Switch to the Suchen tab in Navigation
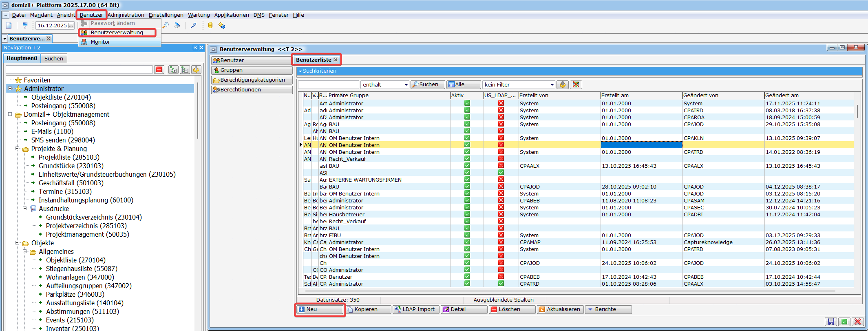This screenshot has width=868, height=331. click(54, 58)
